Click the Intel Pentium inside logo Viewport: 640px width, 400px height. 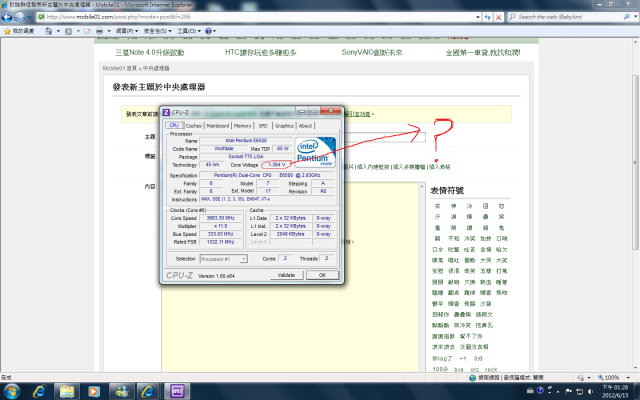(316, 152)
